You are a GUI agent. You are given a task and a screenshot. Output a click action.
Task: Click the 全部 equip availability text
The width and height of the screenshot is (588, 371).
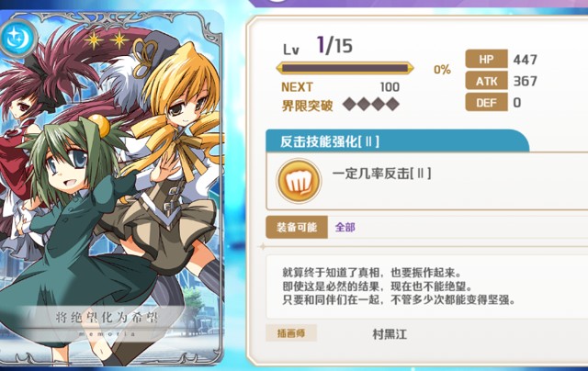pyautogui.click(x=345, y=227)
